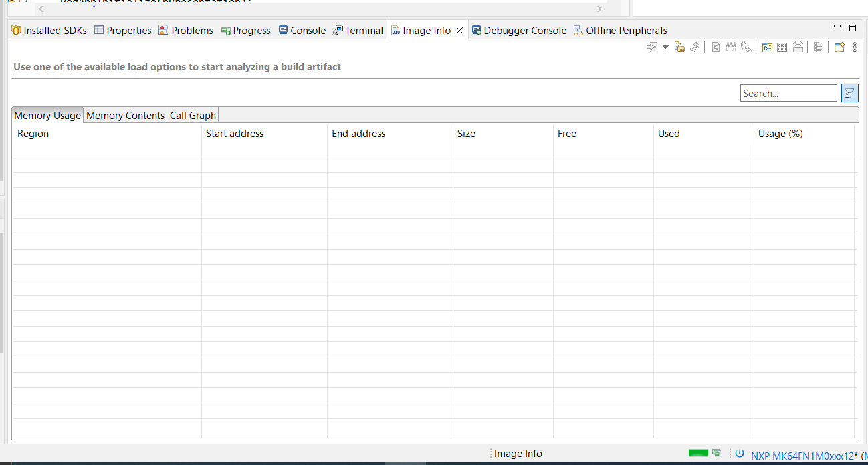Viewport: 868px width, 465px height.
Task: Click the import file arrow icon
Action: pos(652,48)
